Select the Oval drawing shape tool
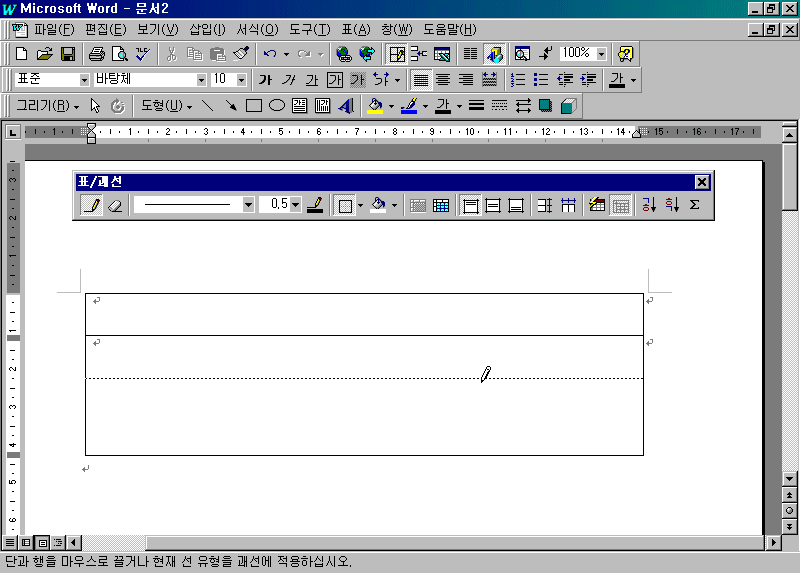The width and height of the screenshot is (800, 573). pos(277,105)
